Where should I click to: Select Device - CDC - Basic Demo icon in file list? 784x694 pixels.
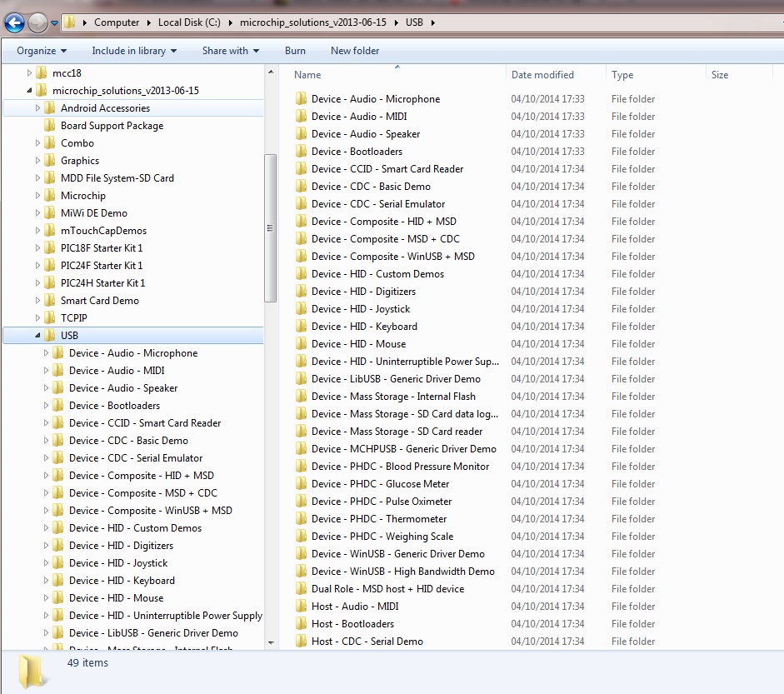[x=301, y=187]
